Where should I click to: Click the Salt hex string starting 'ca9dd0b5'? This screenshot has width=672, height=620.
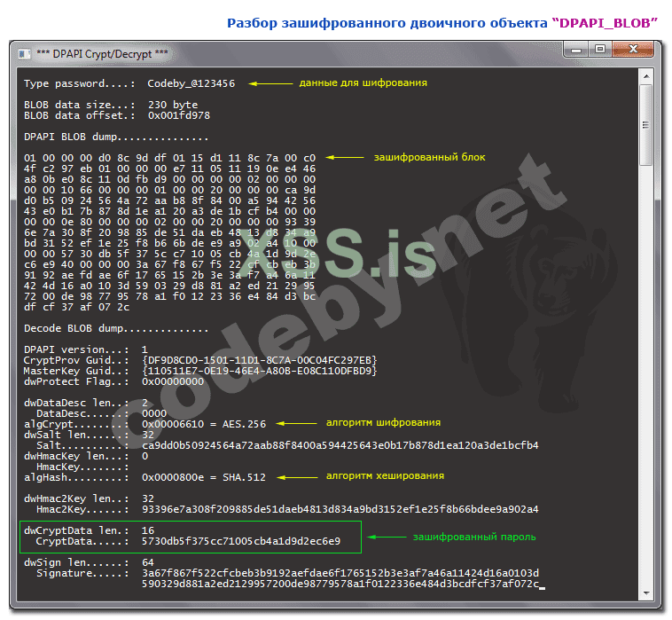coord(340,445)
